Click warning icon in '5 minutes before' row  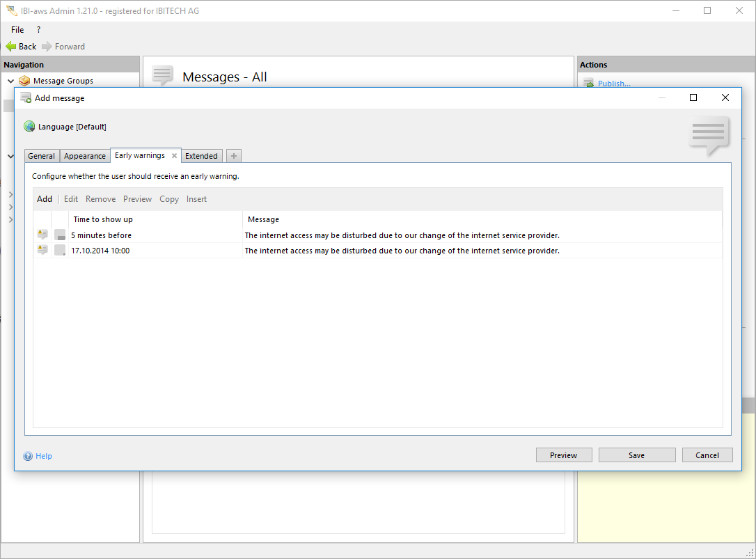point(42,235)
